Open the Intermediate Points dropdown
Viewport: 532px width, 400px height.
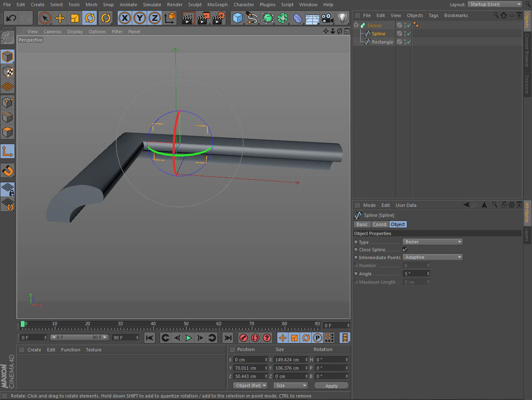433,257
